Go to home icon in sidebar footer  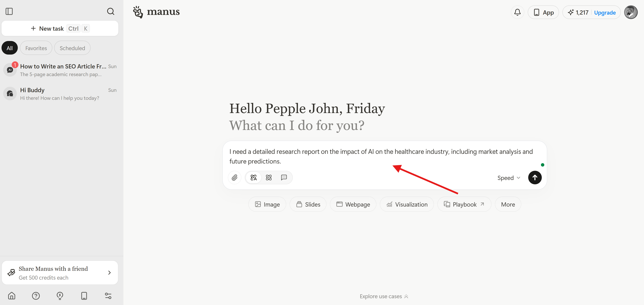coord(12,296)
